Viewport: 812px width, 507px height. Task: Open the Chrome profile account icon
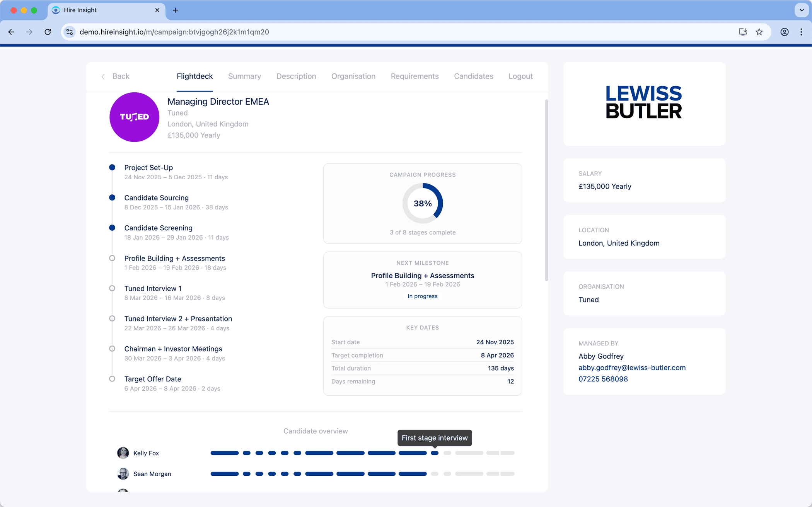point(784,32)
